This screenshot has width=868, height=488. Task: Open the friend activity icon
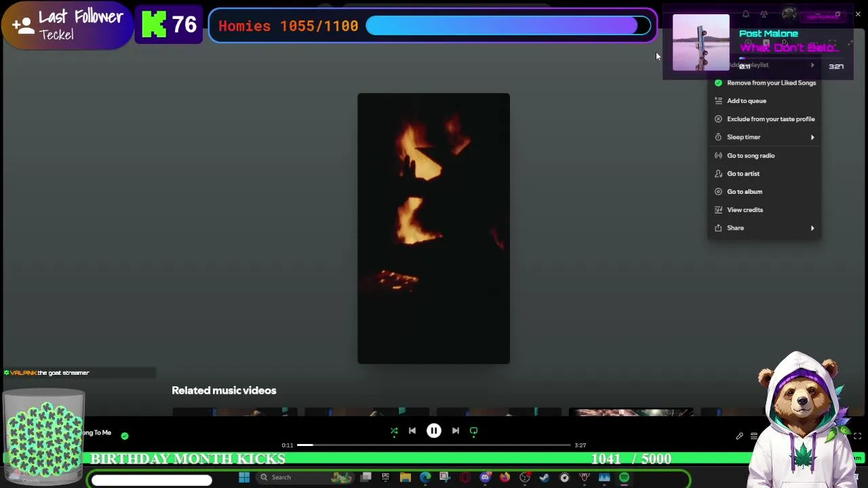(764, 14)
